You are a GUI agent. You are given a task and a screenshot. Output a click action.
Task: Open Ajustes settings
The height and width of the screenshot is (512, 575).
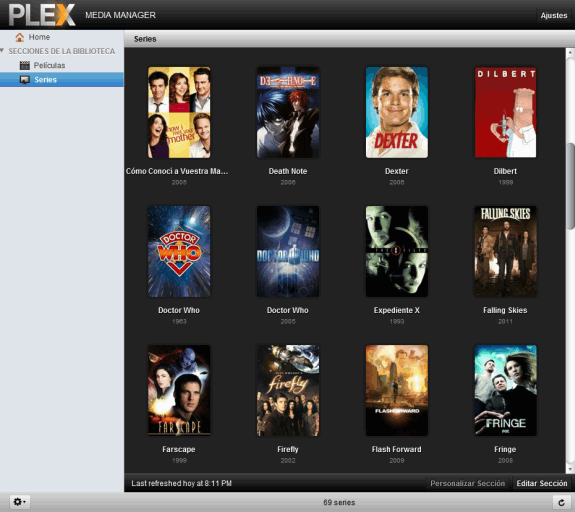(x=554, y=15)
